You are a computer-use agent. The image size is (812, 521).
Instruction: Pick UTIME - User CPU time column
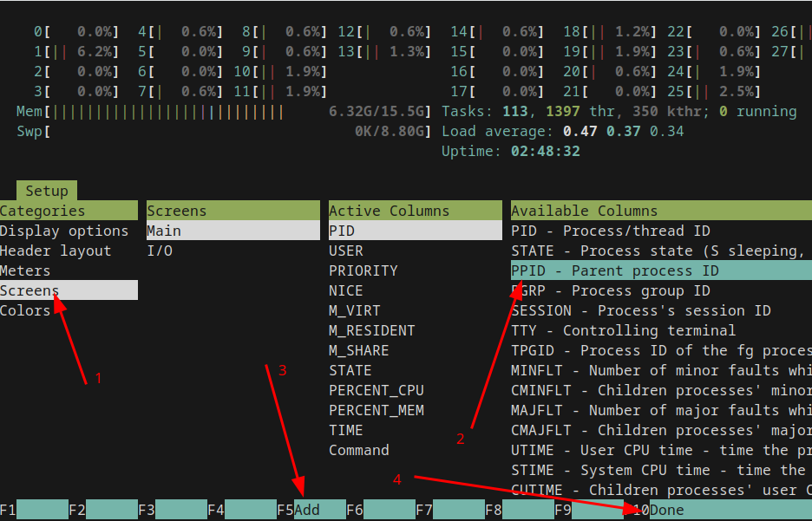click(661, 450)
